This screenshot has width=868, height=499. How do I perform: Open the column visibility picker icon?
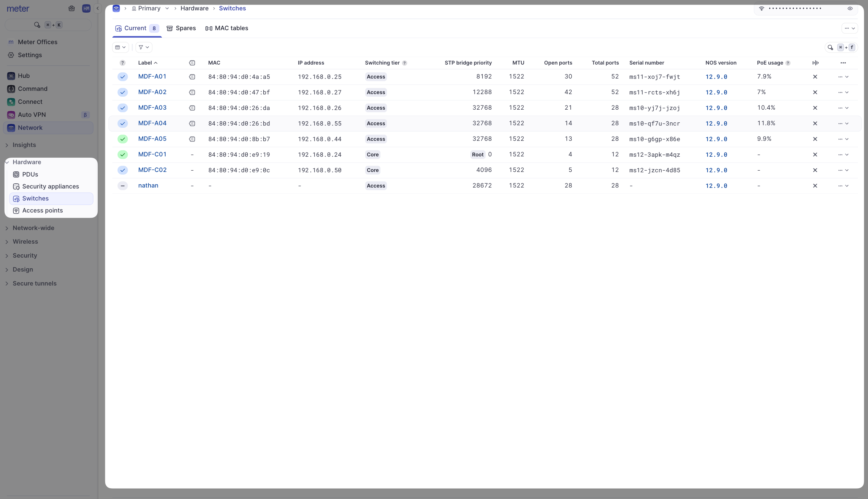pos(120,47)
